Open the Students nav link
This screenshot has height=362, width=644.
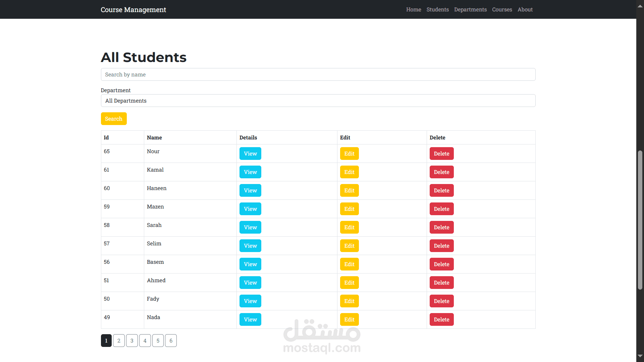[x=437, y=9]
